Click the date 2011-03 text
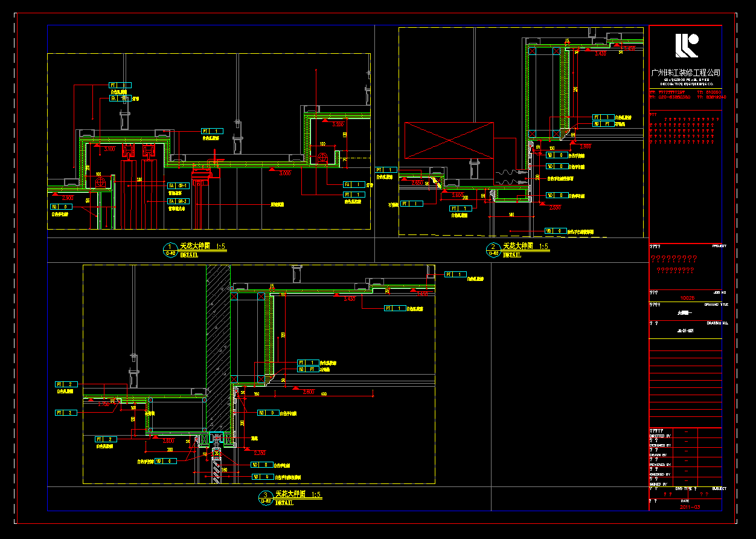The height and width of the screenshot is (539, 756). (690, 507)
